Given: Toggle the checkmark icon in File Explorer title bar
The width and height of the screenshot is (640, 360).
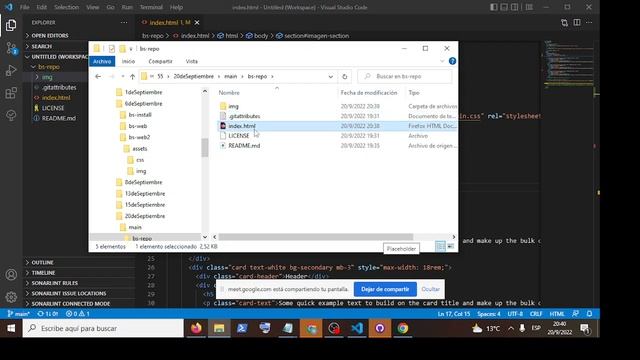Looking at the screenshot, I should coord(111,49).
